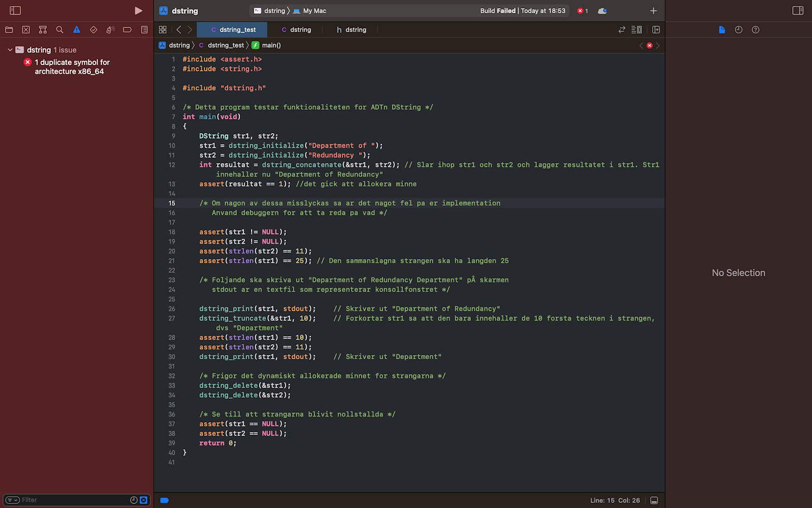Open the Source Control navigator
812x508 pixels.
[x=26, y=30]
